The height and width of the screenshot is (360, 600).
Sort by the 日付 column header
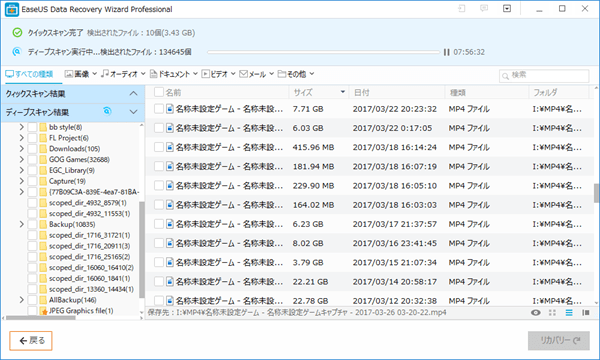[362, 93]
